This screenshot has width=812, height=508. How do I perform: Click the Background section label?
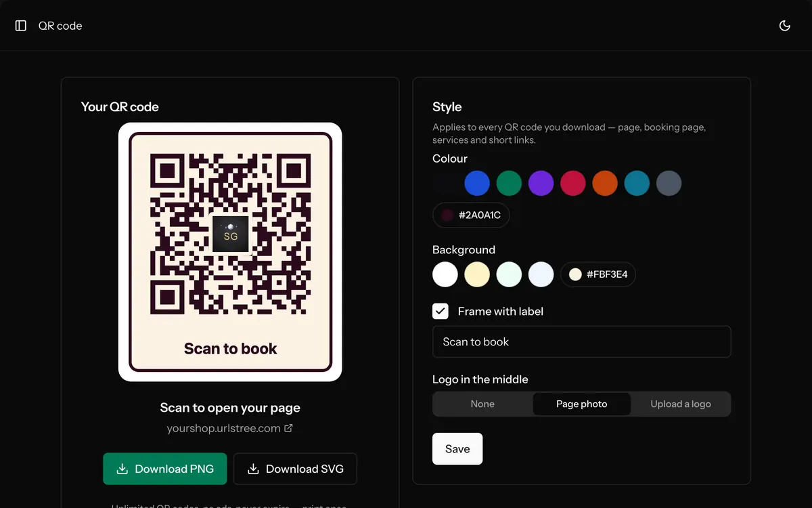pos(464,250)
